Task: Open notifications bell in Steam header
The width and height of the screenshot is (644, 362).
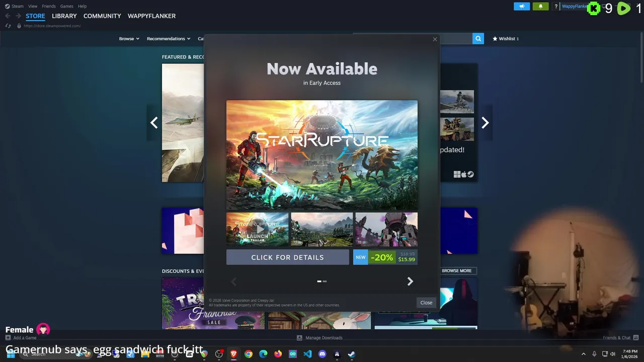Action: pos(540,7)
